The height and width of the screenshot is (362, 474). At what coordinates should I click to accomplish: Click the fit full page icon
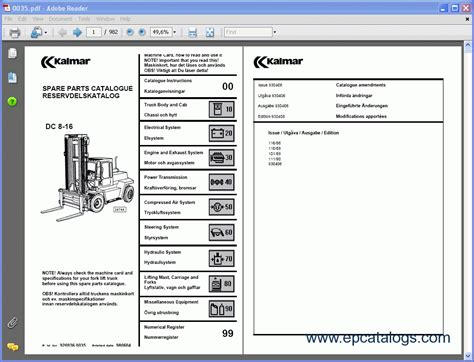[210, 32]
